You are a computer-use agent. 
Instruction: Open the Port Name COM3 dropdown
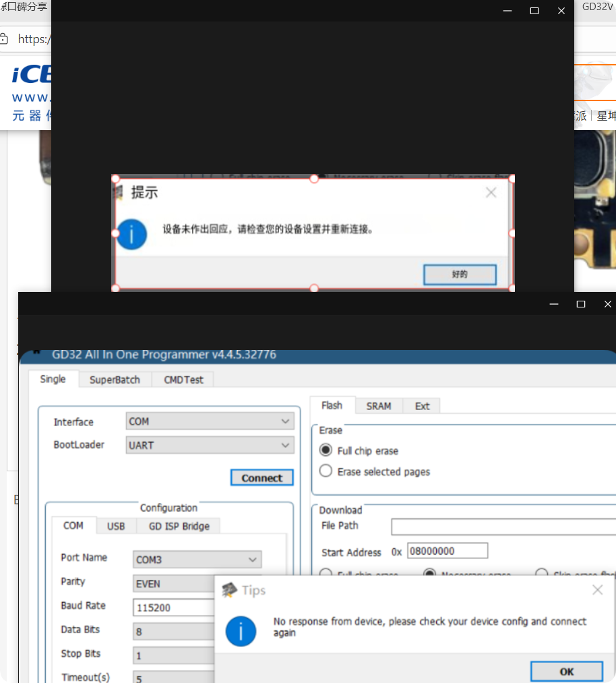[197, 560]
